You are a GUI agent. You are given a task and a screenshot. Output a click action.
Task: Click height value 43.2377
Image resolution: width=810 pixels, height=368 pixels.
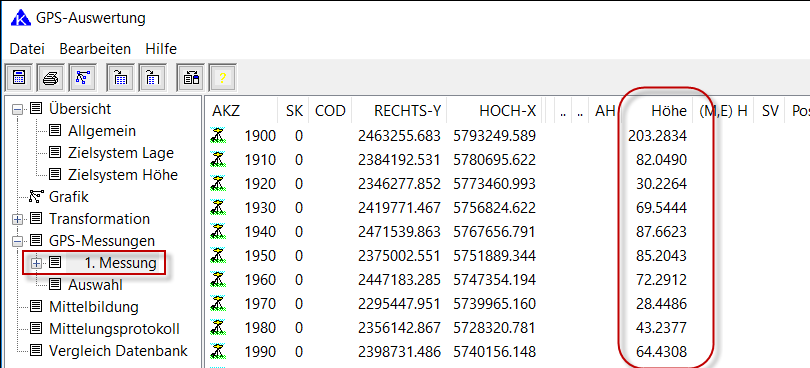click(x=661, y=328)
